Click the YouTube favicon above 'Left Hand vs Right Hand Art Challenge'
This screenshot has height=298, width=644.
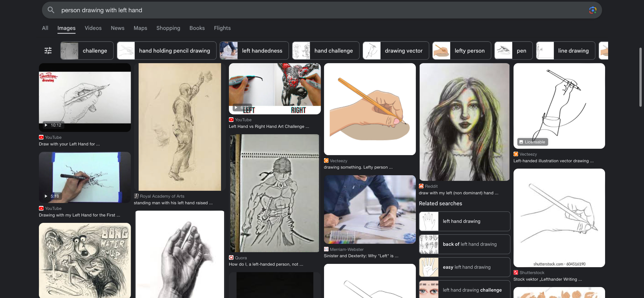coord(231,120)
